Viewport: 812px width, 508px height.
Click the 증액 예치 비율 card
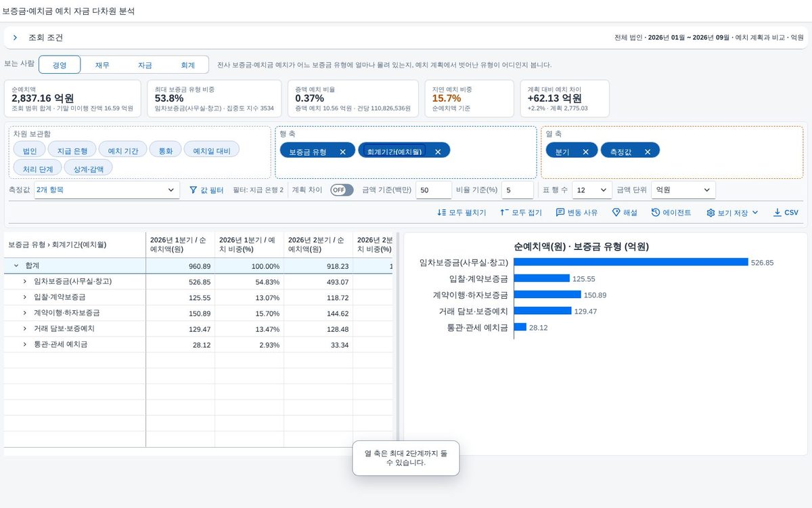click(x=353, y=99)
